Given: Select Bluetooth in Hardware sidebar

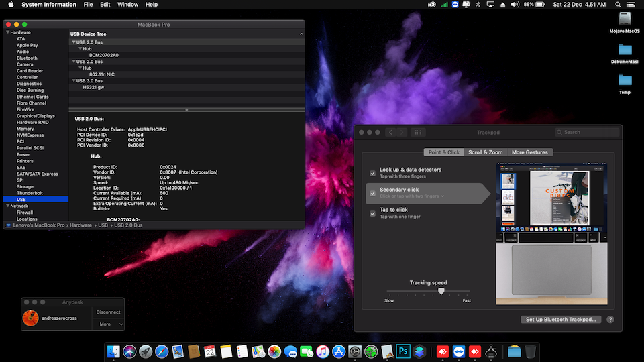Looking at the screenshot, I should [27, 58].
